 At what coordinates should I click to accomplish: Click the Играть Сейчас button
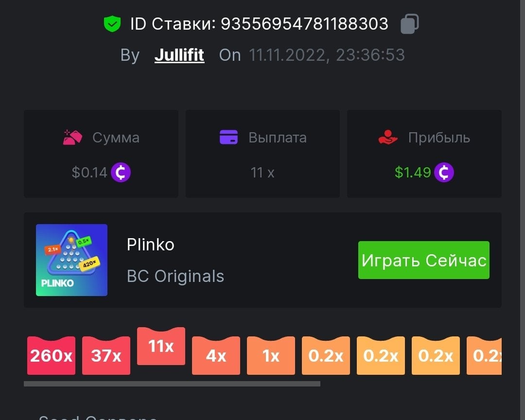pyautogui.click(x=423, y=260)
